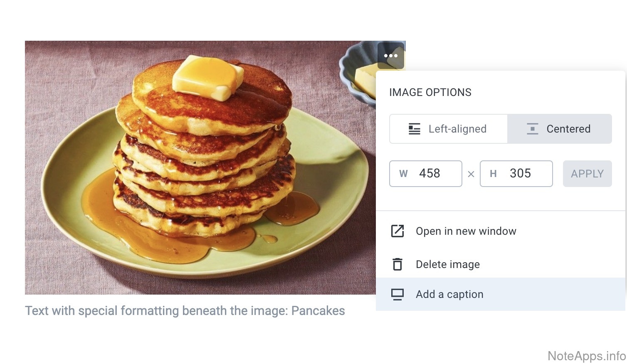Click the W label in width field
The width and height of the screenshot is (627, 364).
pyautogui.click(x=403, y=174)
